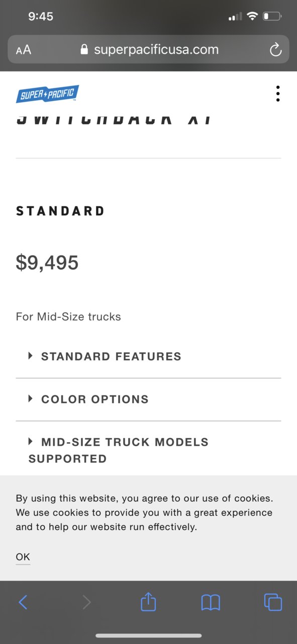
Task: Tap the lock icon beside URL
Action: pyautogui.click(x=84, y=49)
